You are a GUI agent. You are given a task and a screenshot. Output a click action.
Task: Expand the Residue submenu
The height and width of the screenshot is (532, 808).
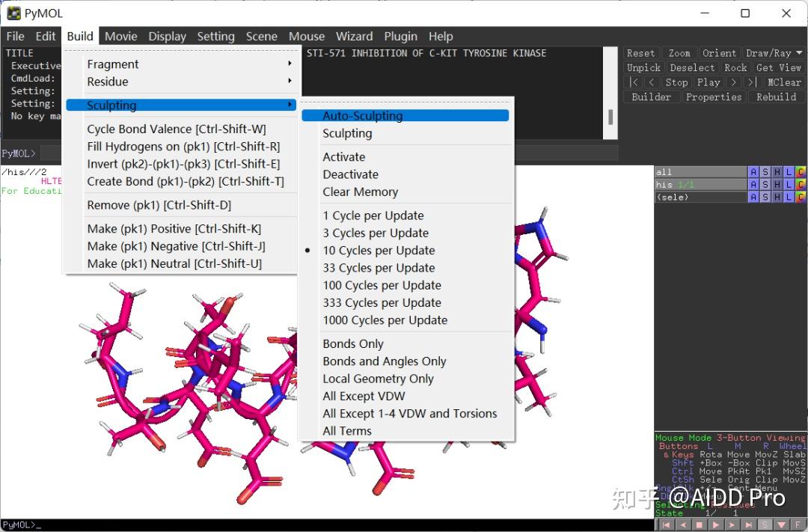(x=108, y=82)
